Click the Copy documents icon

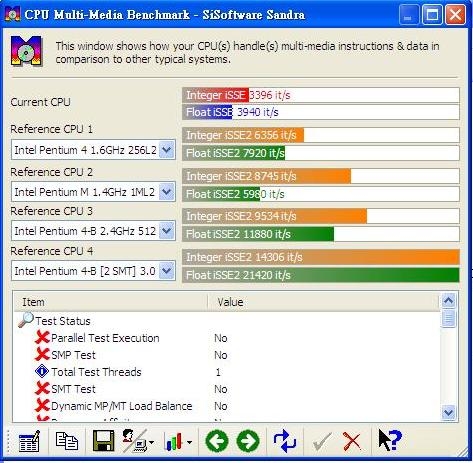point(67,441)
